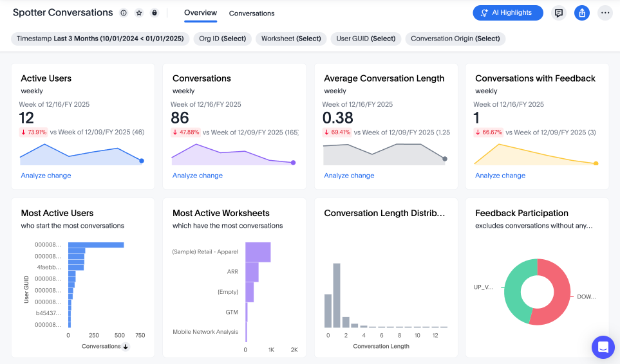
Task: Open the Worksheet filter selector
Action: (x=291, y=39)
